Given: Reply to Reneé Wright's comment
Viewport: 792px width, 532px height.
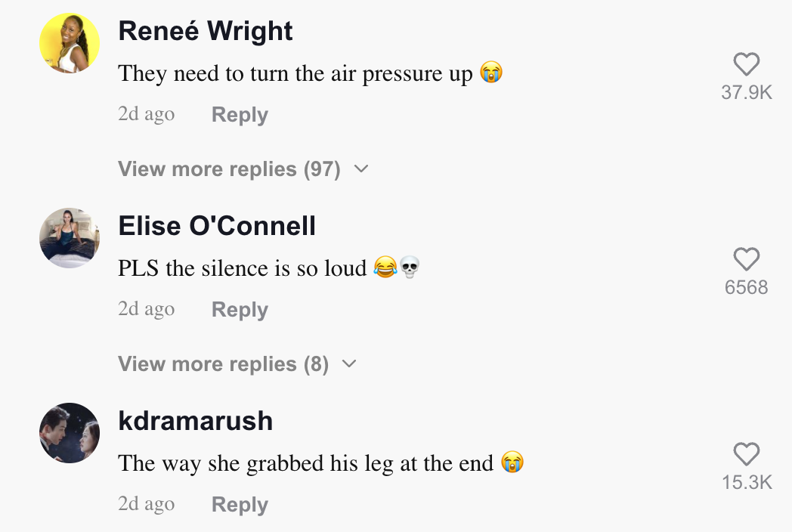Looking at the screenshot, I should click(x=240, y=115).
